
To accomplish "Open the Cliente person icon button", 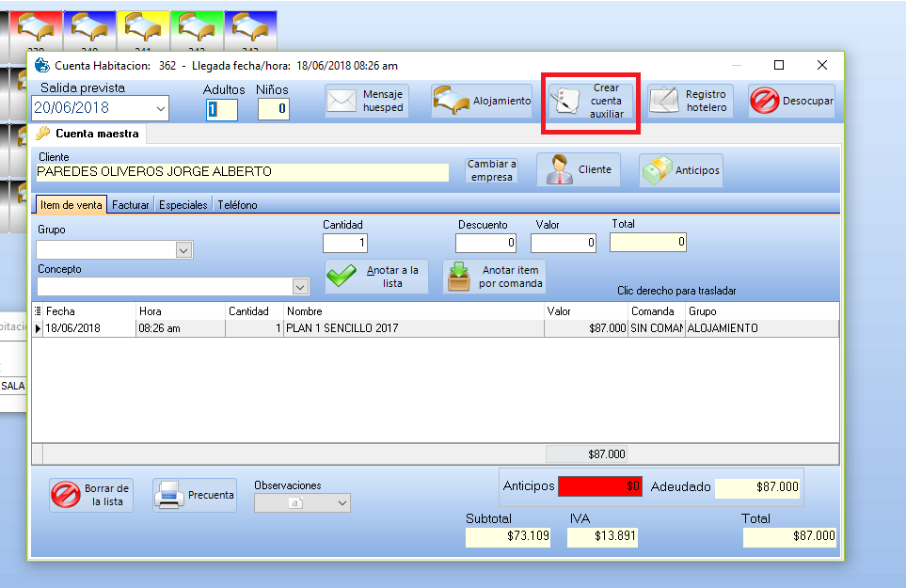I will [x=579, y=170].
